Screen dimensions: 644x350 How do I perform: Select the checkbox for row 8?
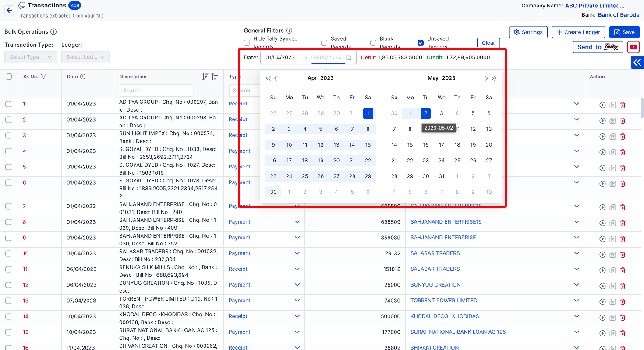[x=8, y=222]
